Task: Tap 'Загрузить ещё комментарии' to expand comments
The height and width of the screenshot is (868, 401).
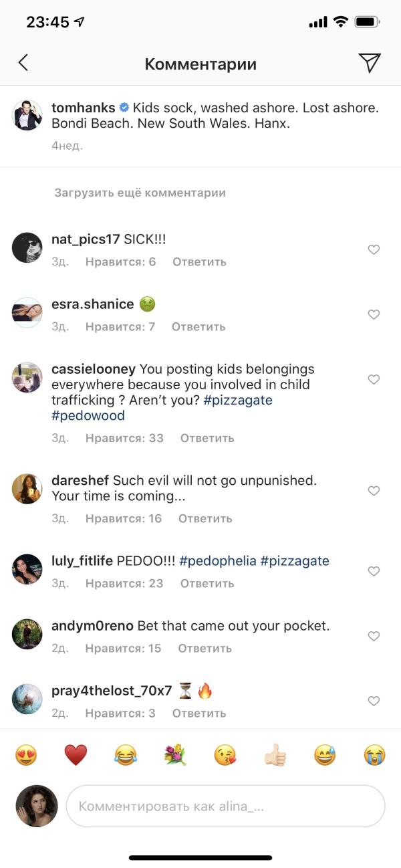Action: pos(140,192)
